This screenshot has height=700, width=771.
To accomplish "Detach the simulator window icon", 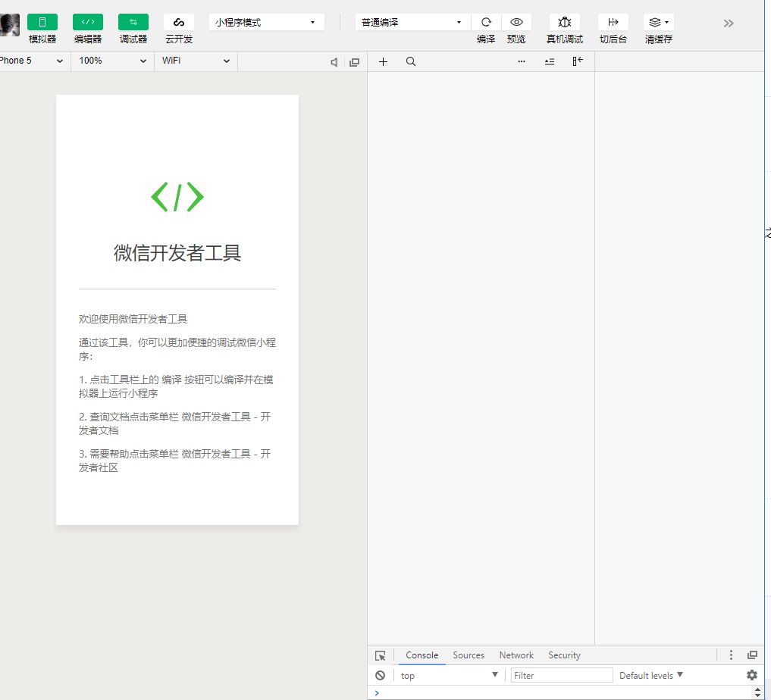I will coord(355,62).
